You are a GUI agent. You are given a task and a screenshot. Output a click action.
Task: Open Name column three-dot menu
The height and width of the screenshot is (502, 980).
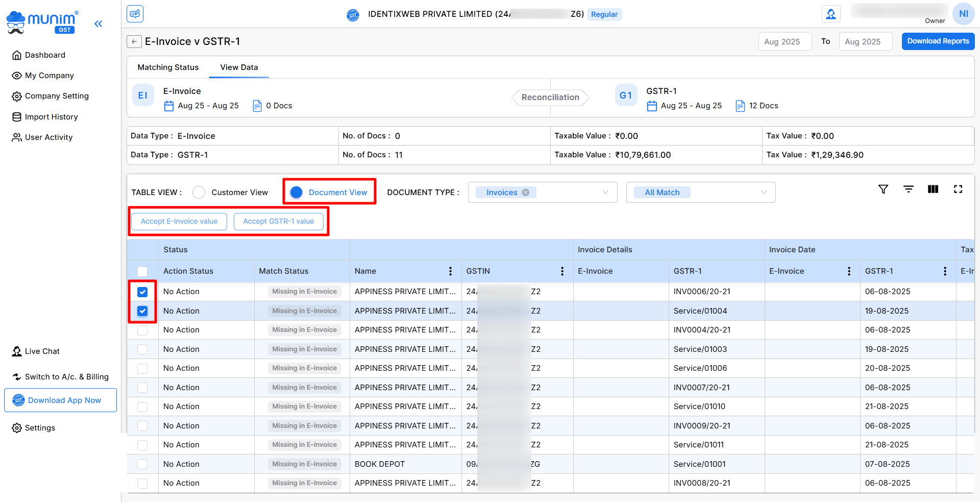click(x=450, y=271)
